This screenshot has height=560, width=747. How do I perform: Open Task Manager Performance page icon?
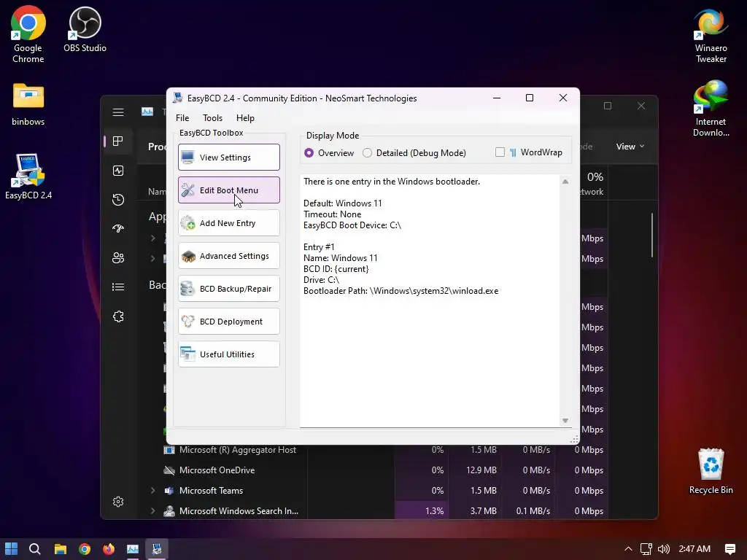(x=118, y=171)
